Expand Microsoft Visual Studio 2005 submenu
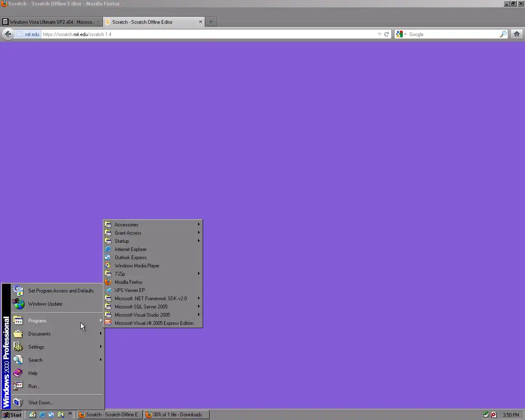 [x=153, y=315]
